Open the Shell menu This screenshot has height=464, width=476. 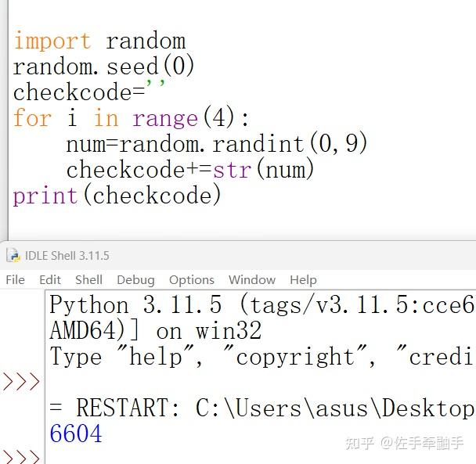[88, 280]
